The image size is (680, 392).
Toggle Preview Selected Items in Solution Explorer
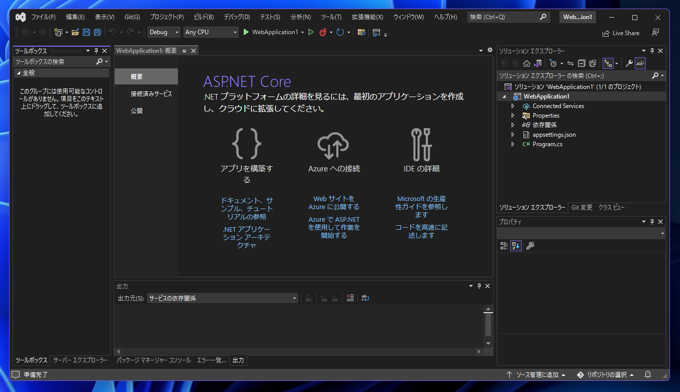point(641,63)
